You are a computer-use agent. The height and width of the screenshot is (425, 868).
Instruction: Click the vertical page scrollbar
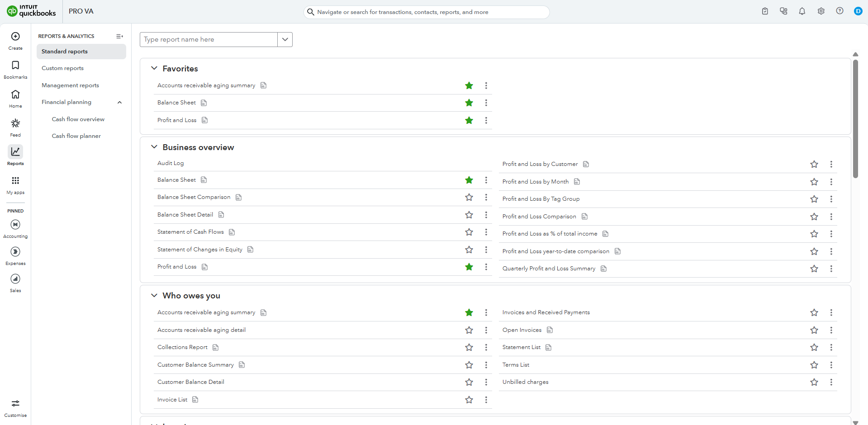(x=855, y=119)
